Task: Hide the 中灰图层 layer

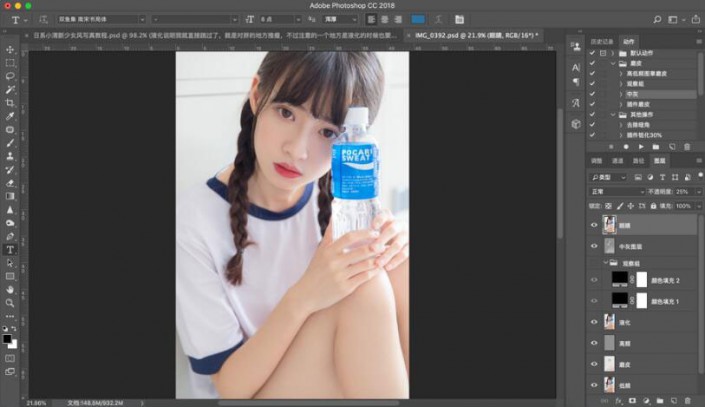Action: pos(594,245)
